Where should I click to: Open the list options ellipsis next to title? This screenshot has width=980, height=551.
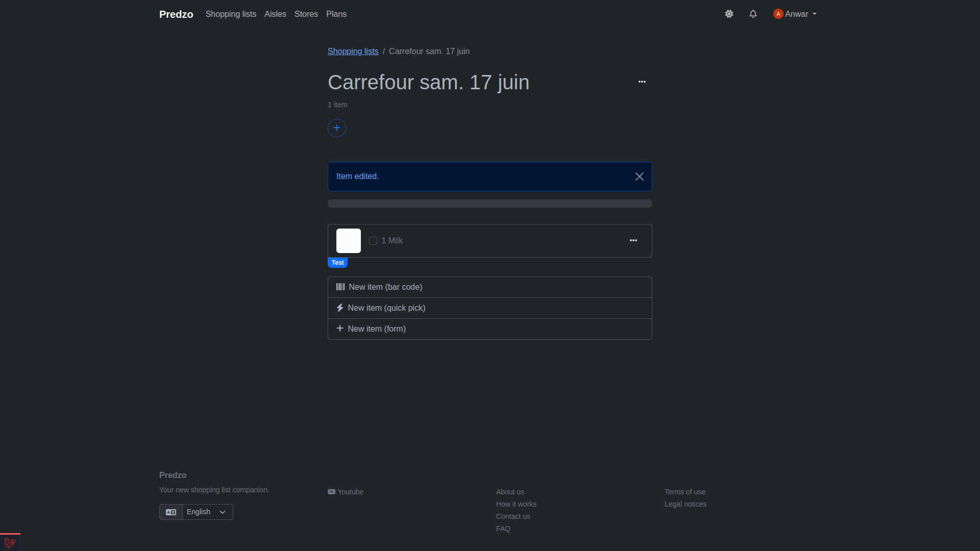[x=642, y=82]
